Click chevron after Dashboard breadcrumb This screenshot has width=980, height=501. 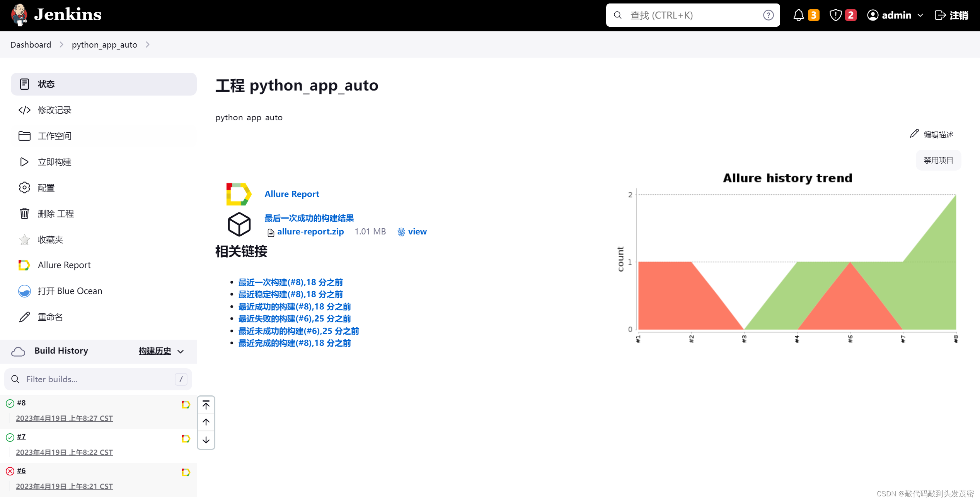point(61,44)
